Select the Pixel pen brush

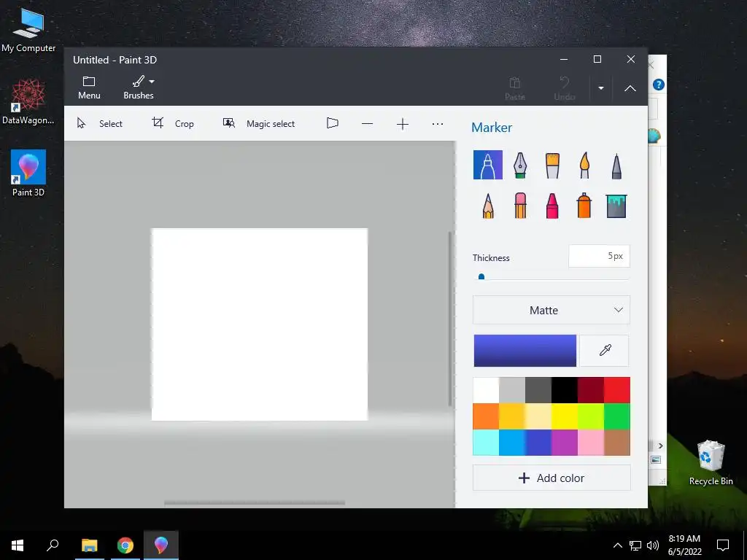point(616,166)
